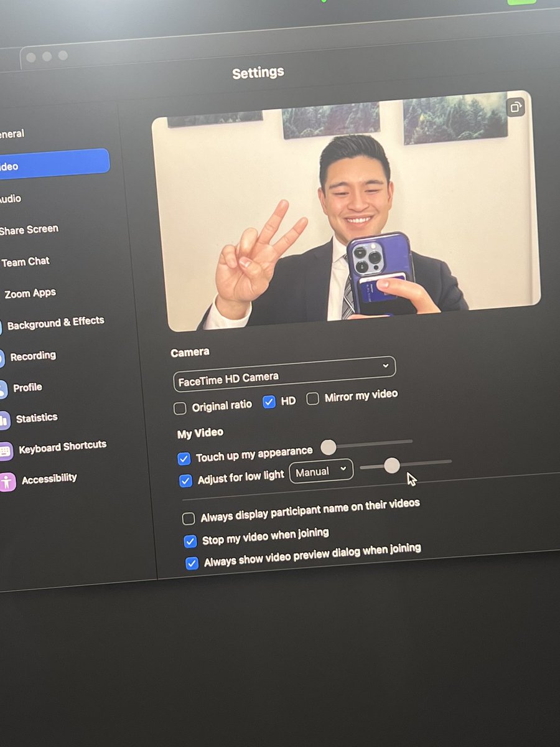560x747 pixels.
Task: Click the rotate-video icon on the preview
Action: click(x=515, y=107)
